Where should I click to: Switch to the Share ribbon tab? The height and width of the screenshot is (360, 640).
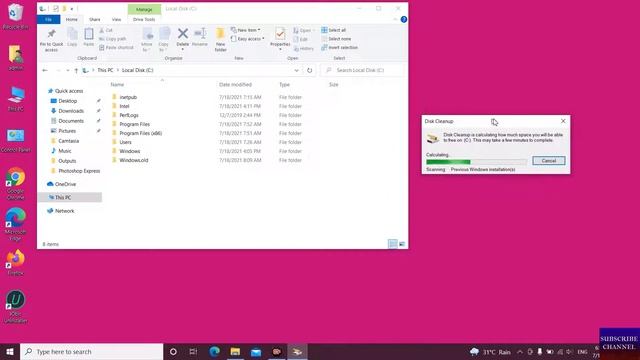click(x=95, y=19)
